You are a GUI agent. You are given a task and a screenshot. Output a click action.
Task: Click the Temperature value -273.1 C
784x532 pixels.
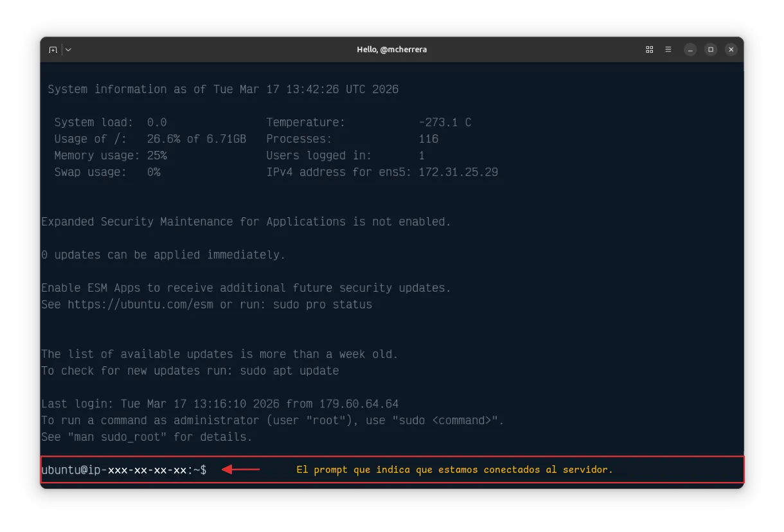click(444, 122)
